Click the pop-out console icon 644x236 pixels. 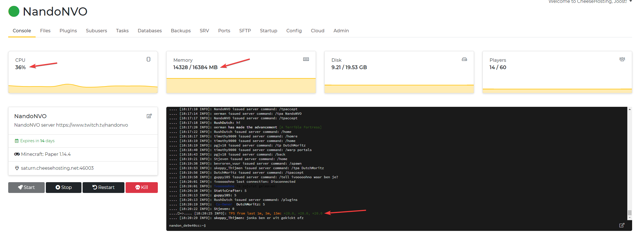[622, 225]
